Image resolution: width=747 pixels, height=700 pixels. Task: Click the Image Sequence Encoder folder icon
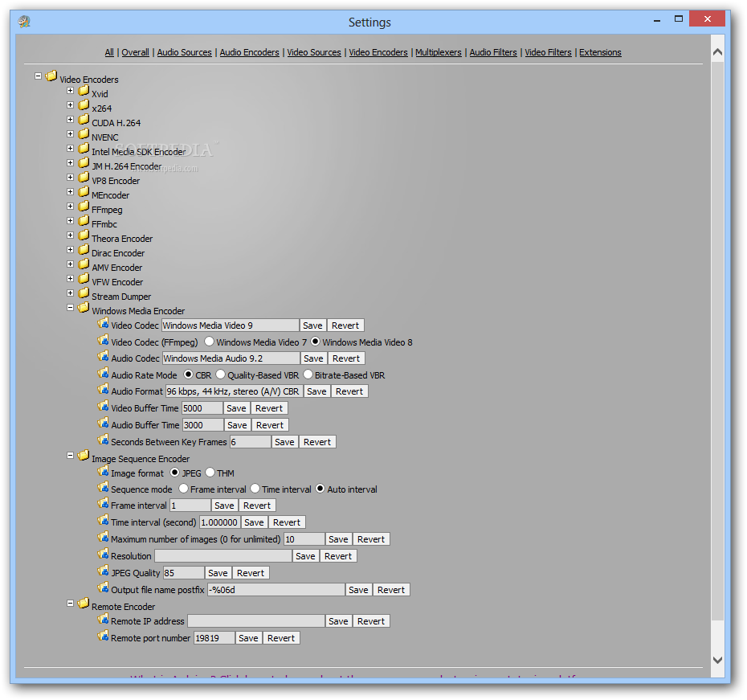[84, 456]
